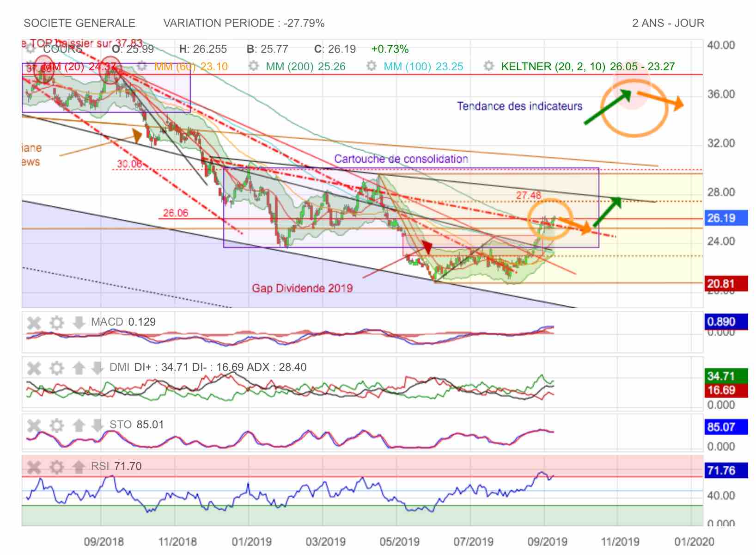
Task: Open settings gear for KELTNER channel
Action: (x=489, y=66)
